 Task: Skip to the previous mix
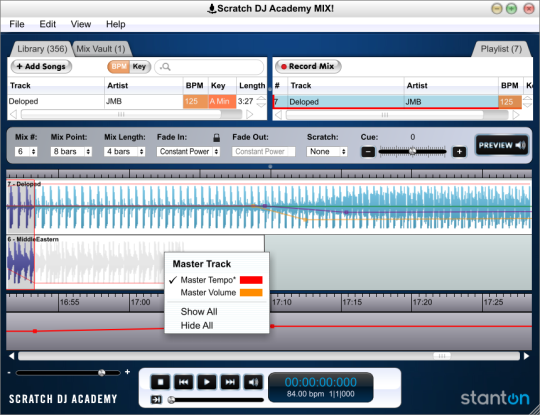[x=183, y=382]
